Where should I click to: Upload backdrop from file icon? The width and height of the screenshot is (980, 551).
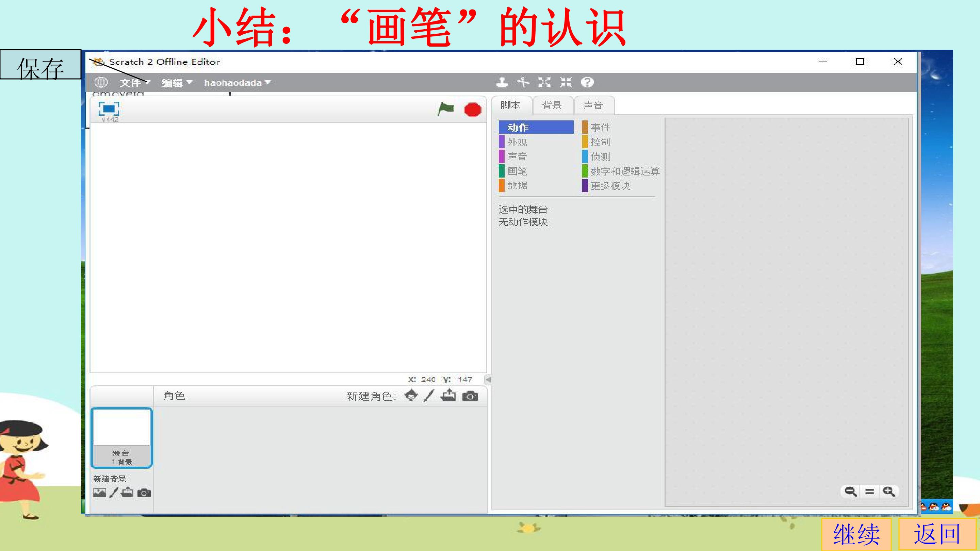(x=127, y=492)
